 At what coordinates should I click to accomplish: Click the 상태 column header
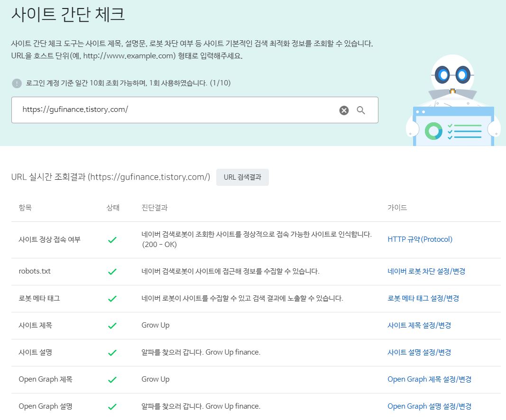pyautogui.click(x=113, y=208)
